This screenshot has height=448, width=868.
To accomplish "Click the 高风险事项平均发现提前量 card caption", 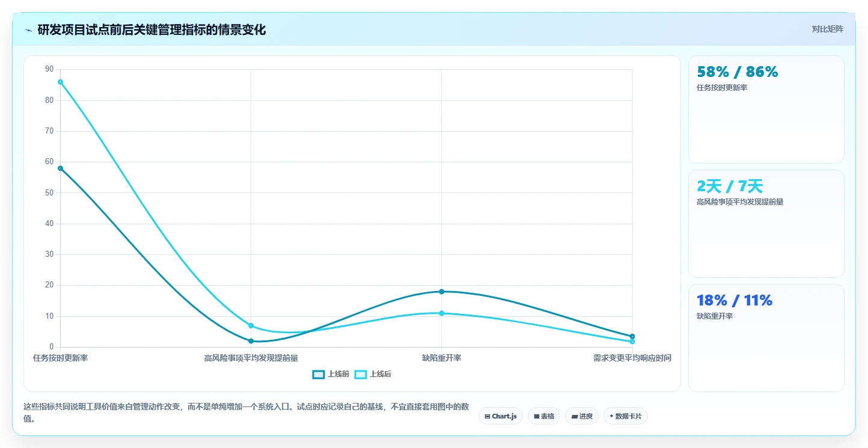I will (740, 202).
